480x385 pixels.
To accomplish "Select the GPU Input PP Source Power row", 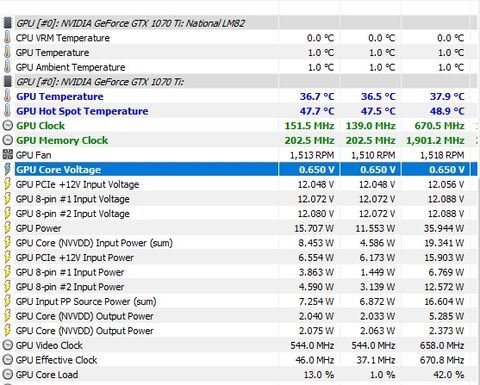I will click(x=239, y=302).
